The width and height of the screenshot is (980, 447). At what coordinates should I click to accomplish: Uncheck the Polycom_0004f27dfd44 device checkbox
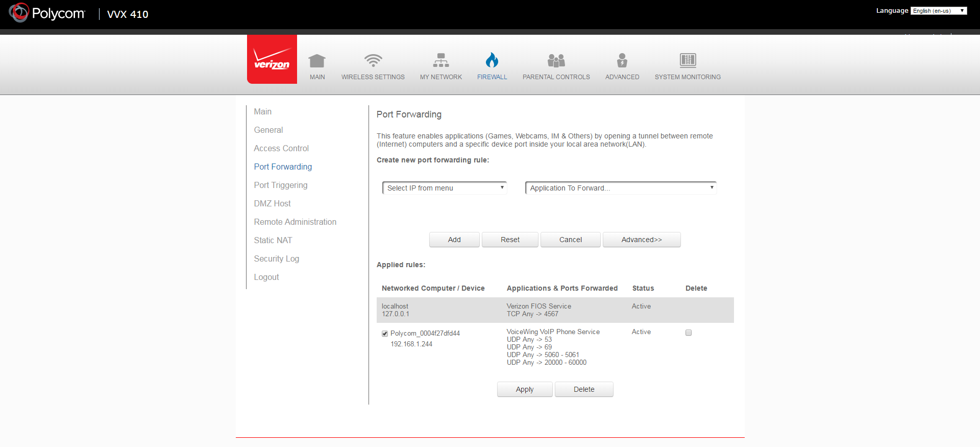385,334
